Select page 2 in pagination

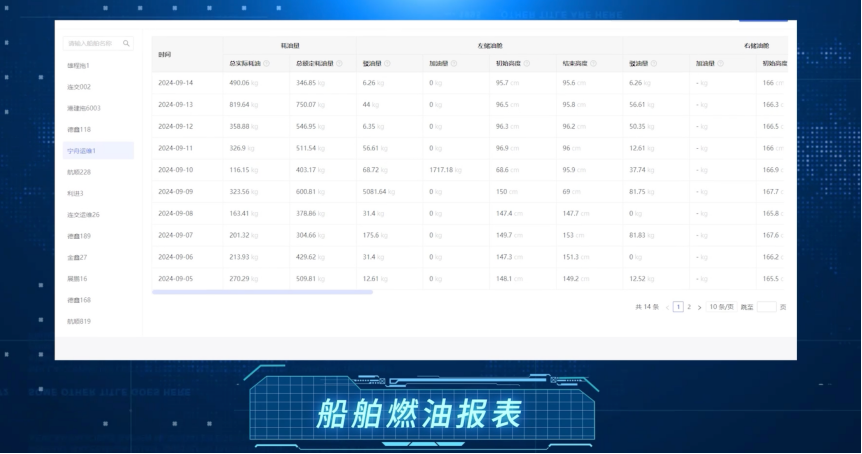click(x=689, y=307)
